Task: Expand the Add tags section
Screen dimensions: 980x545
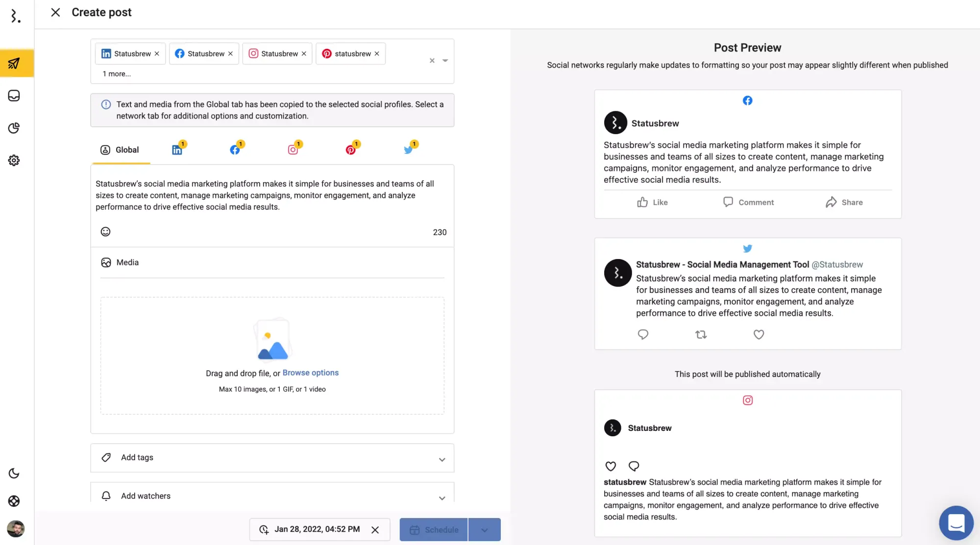Action: (x=272, y=458)
